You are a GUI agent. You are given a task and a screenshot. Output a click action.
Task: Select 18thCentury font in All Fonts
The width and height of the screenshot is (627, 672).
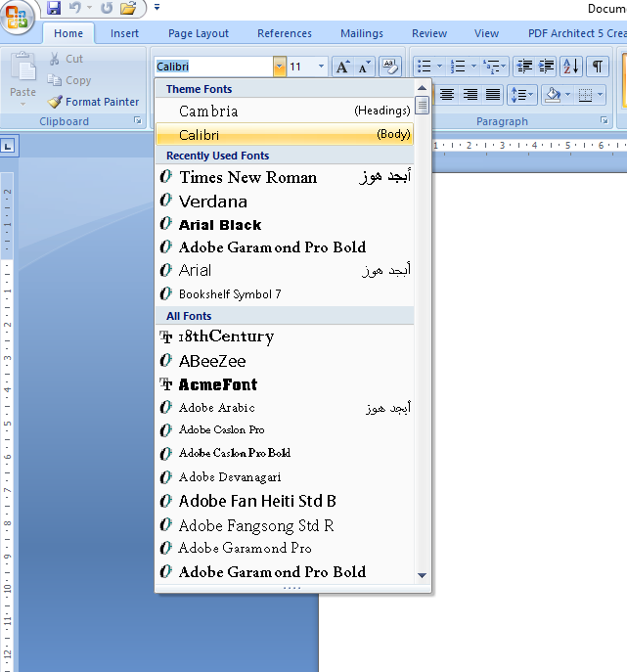[x=285, y=336]
